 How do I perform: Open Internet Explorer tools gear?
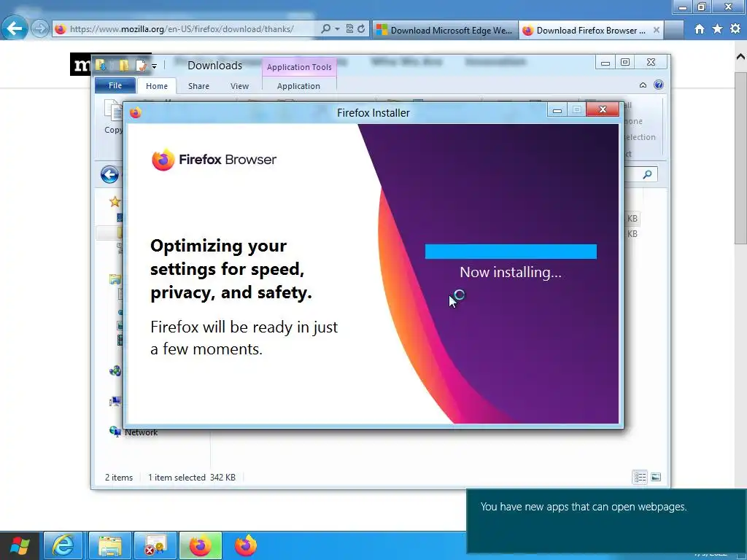tap(735, 29)
